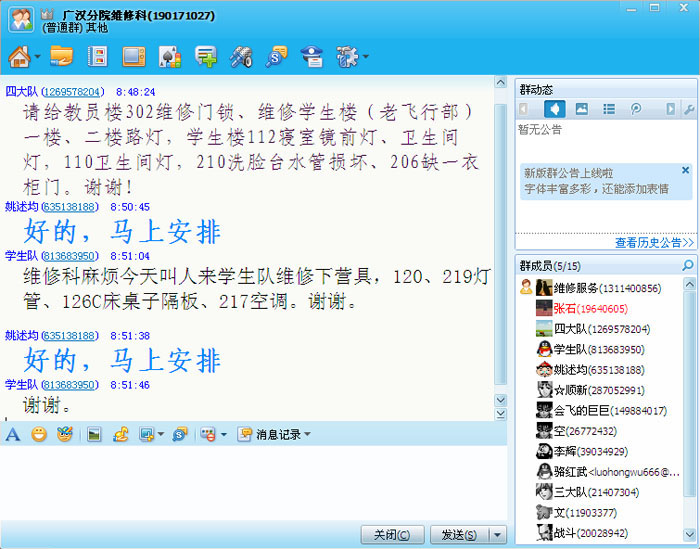The width and height of the screenshot is (700, 549).
Task: Click the crown icon beside group name
Action: pos(47,14)
